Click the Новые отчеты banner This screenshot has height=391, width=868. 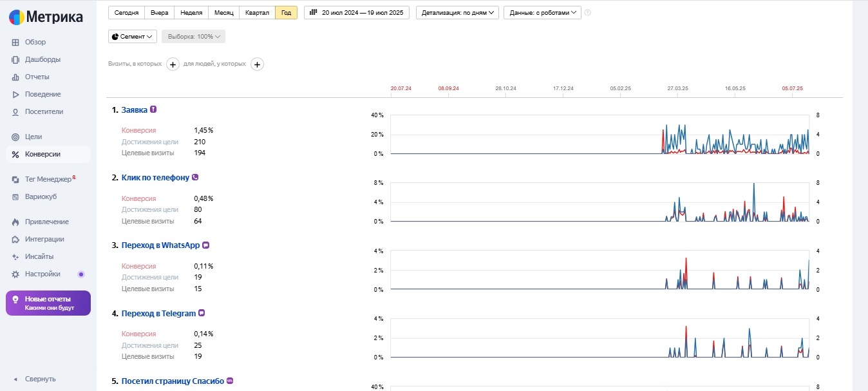(x=48, y=303)
